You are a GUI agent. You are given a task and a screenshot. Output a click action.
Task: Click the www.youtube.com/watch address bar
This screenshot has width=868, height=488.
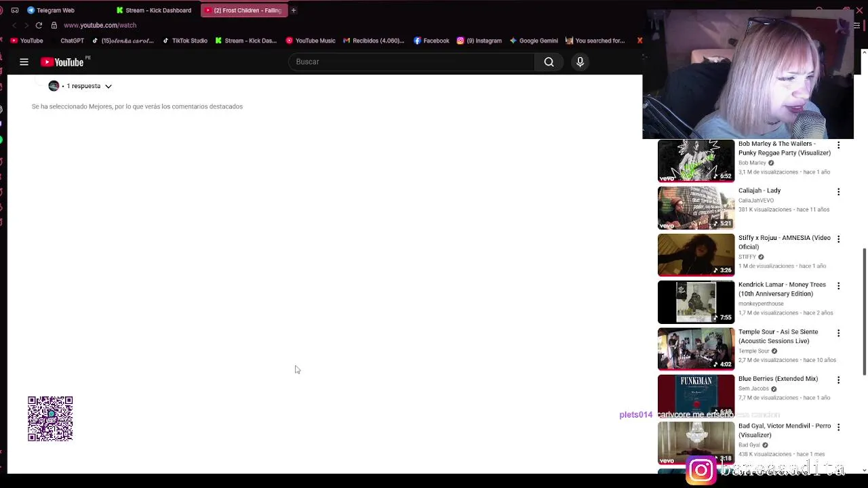[x=100, y=25]
